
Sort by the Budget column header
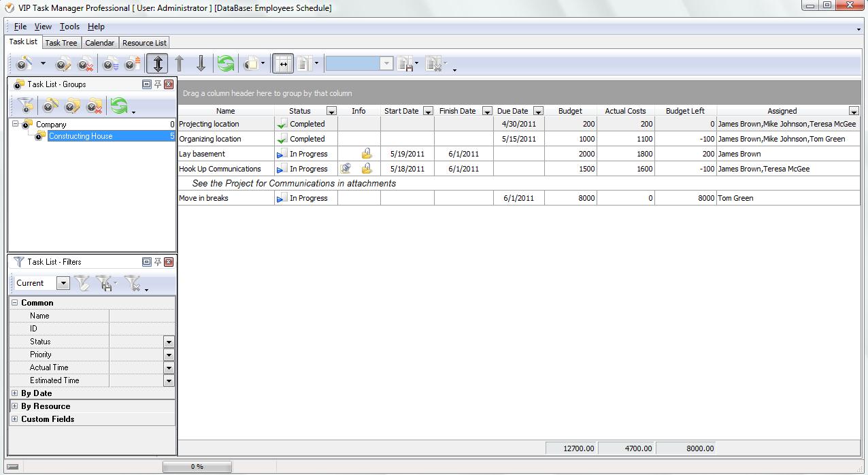[570, 111]
